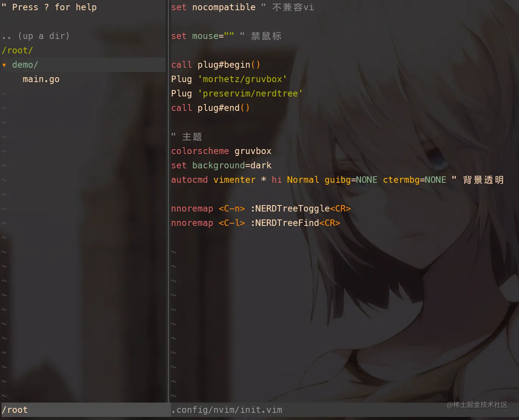Place cursor on 'call plug#end()' line
Image resolution: width=519 pixels, height=420 pixels.
[210, 108]
